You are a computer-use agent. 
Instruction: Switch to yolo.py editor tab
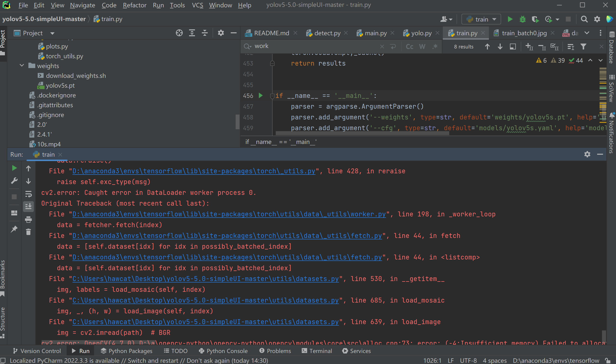coord(421,33)
